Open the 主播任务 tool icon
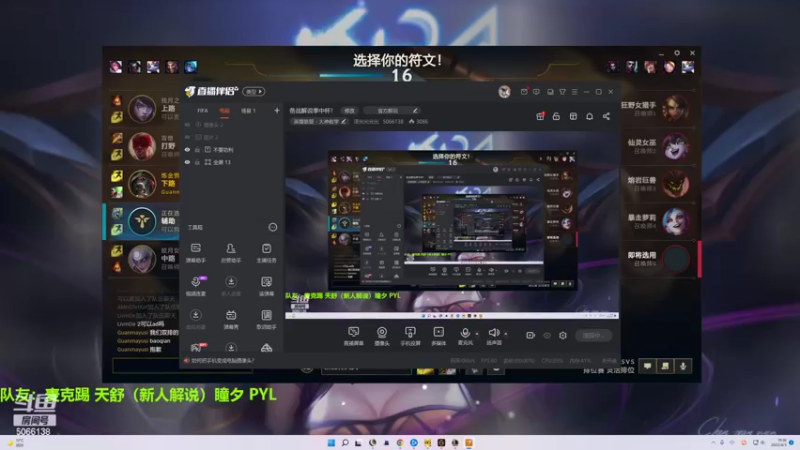The height and width of the screenshot is (450, 800). click(x=266, y=253)
